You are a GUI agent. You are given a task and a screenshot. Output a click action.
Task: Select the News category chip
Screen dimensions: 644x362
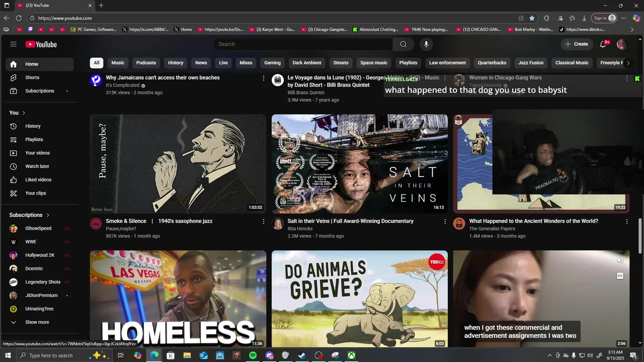click(201, 63)
